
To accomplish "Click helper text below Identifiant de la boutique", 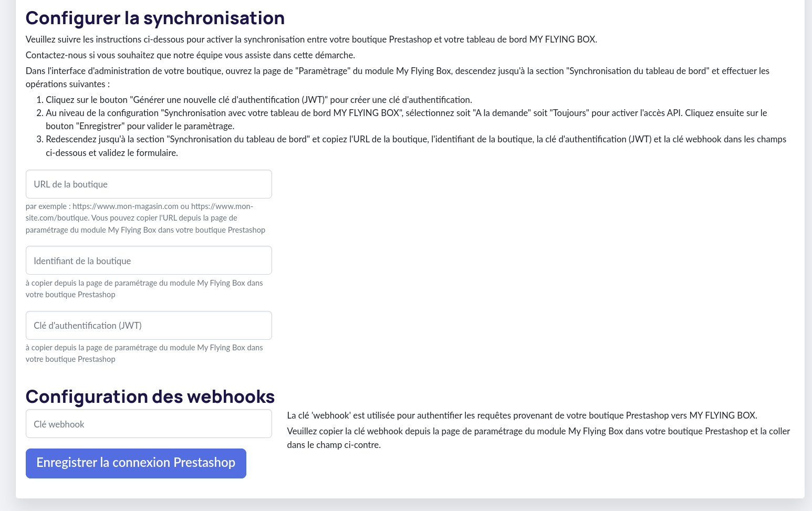I will coord(144,289).
